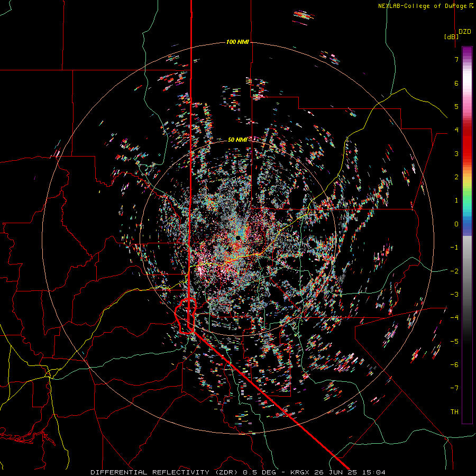The width and height of the screenshot is (476, 476).
Task: Click the 15:04 timestamp
Action: point(375,472)
